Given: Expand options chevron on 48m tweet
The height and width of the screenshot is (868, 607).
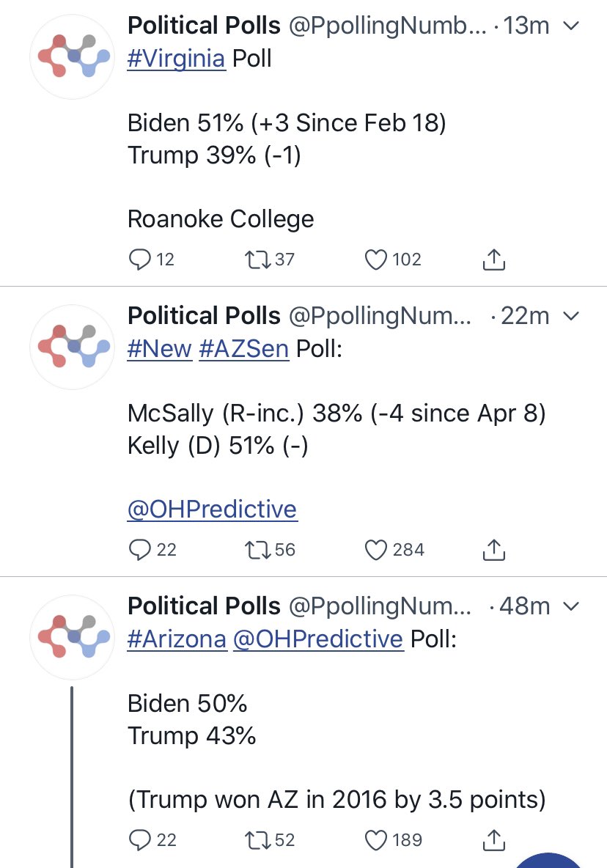Looking at the screenshot, I should [571, 606].
